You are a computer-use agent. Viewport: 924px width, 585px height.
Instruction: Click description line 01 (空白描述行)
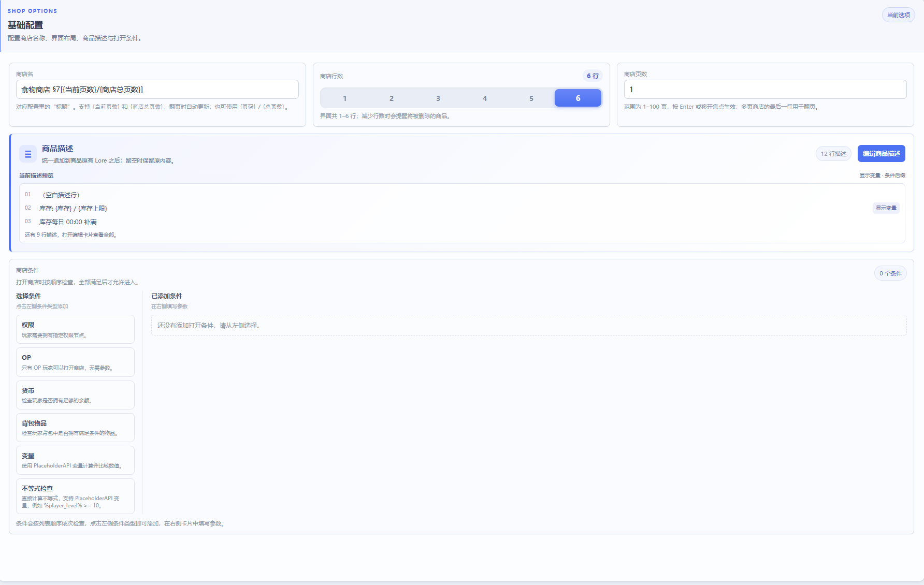pyautogui.click(x=61, y=195)
